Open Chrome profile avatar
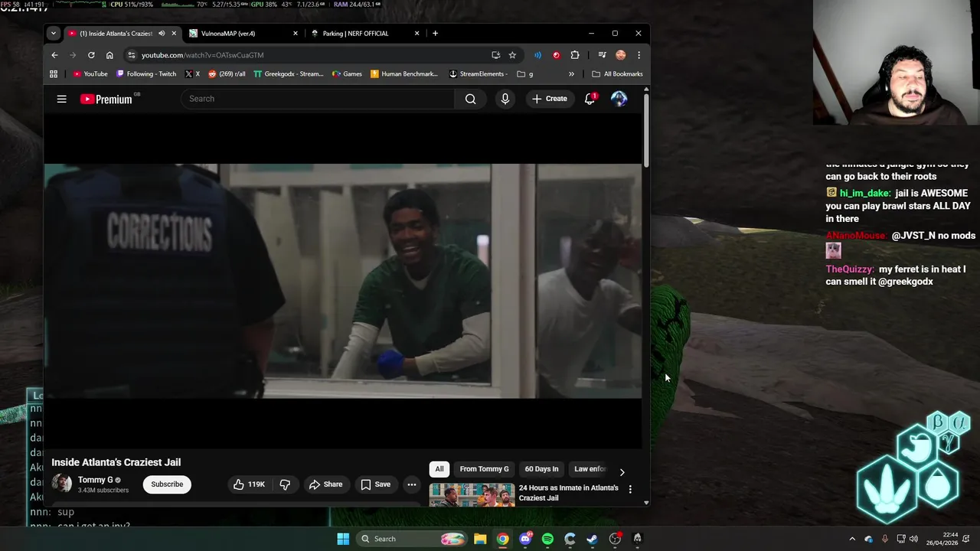 pyautogui.click(x=620, y=55)
